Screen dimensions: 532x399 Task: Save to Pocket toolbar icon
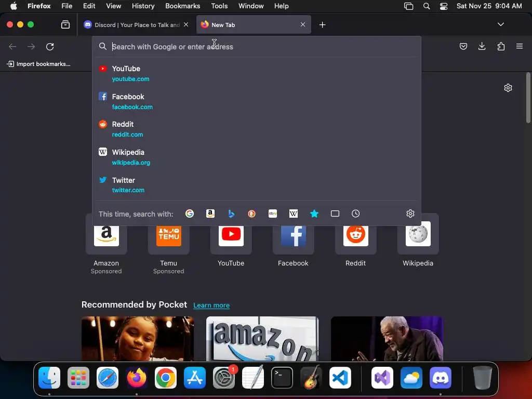point(463,46)
